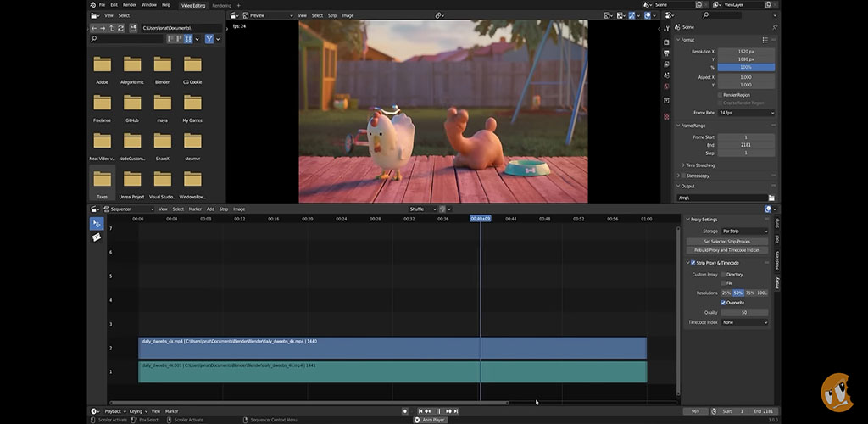Pin the Scene properties panel

coord(775,26)
